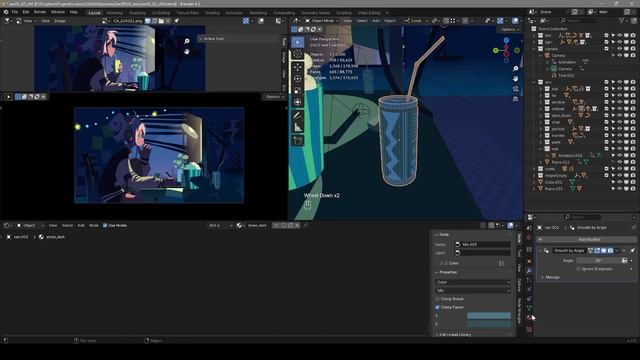
Task: Open the Object Data properties tab icon
Action: click(x=529, y=308)
